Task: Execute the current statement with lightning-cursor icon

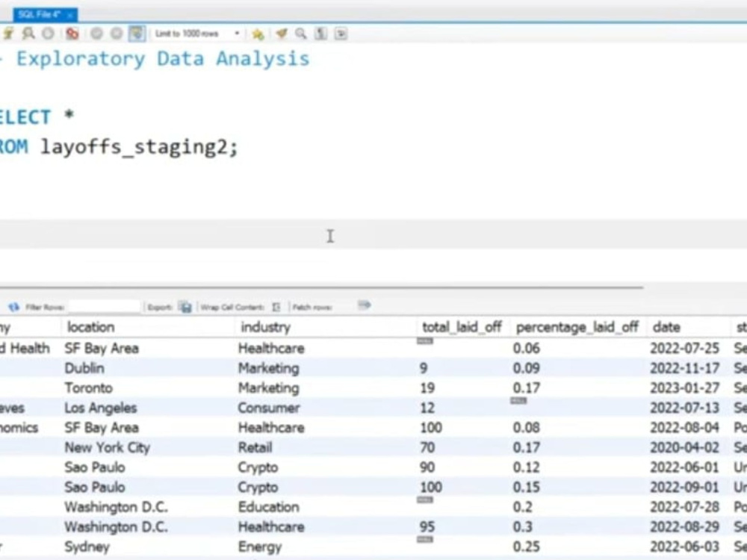Action: [8, 34]
